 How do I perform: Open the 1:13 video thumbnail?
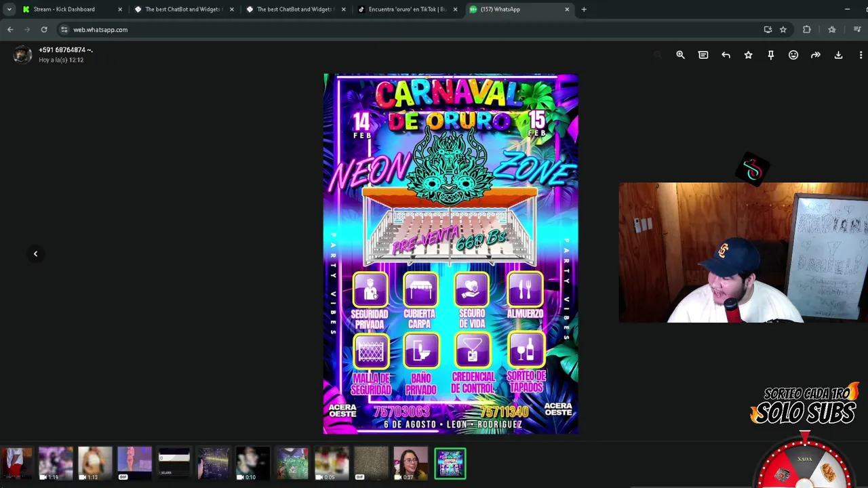[x=95, y=464]
